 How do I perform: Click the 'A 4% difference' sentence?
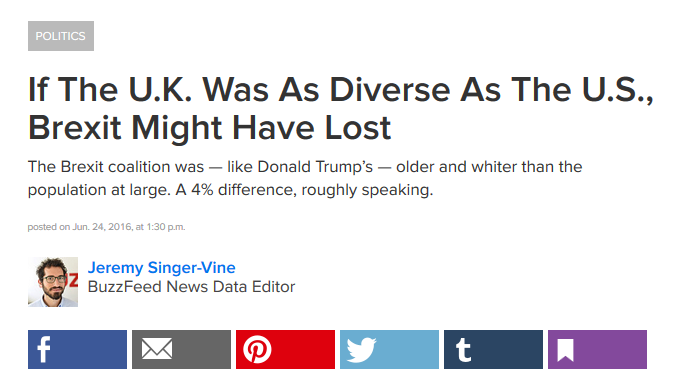304,190
